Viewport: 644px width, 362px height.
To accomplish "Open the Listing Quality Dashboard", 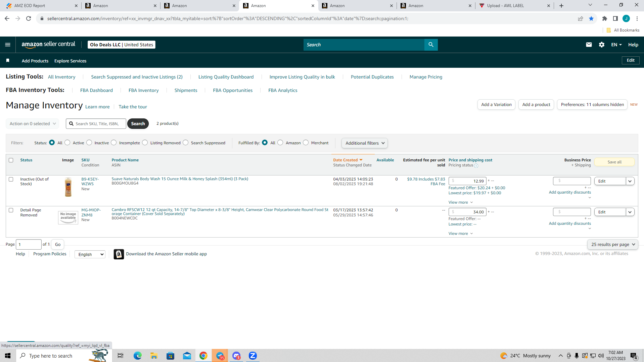I will (226, 77).
